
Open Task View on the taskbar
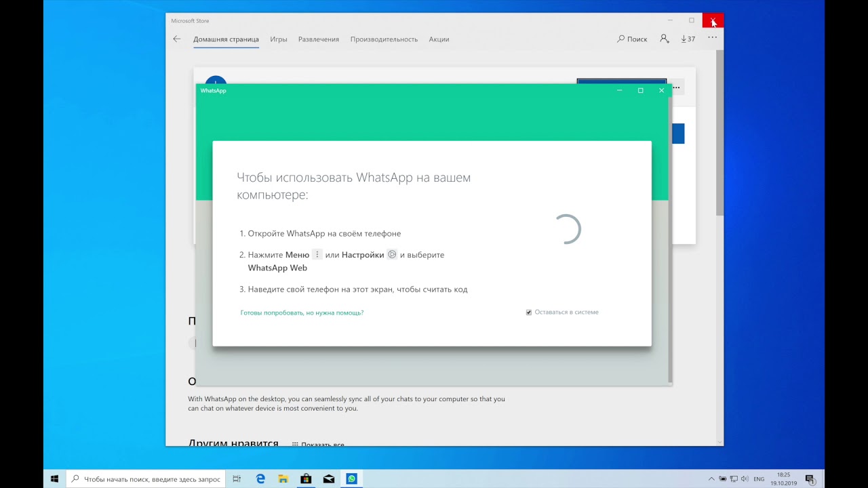[237, 479]
